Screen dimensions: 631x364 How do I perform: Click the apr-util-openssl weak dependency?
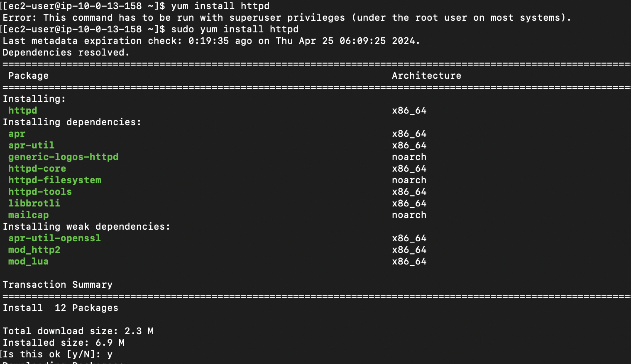coord(54,238)
